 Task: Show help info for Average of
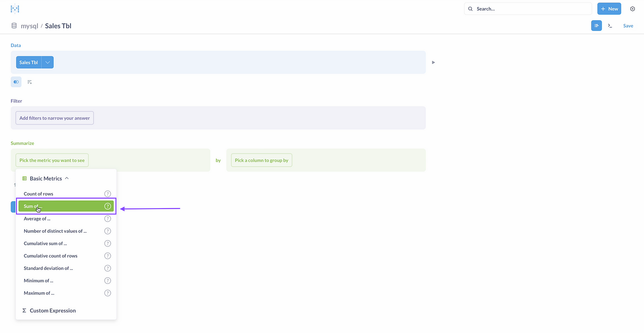(x=107, y=219)
